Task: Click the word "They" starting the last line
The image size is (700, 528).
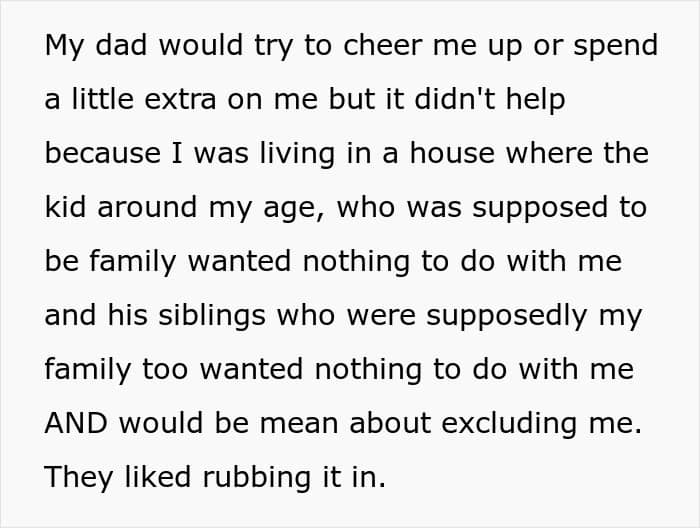Action: (x=79, y=478)
